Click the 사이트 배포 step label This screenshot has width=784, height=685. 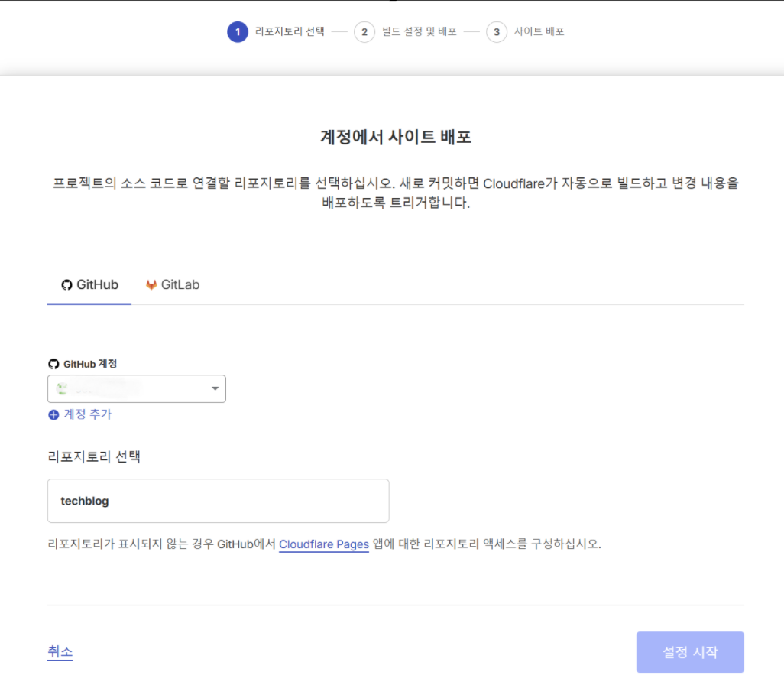point(539,32)
